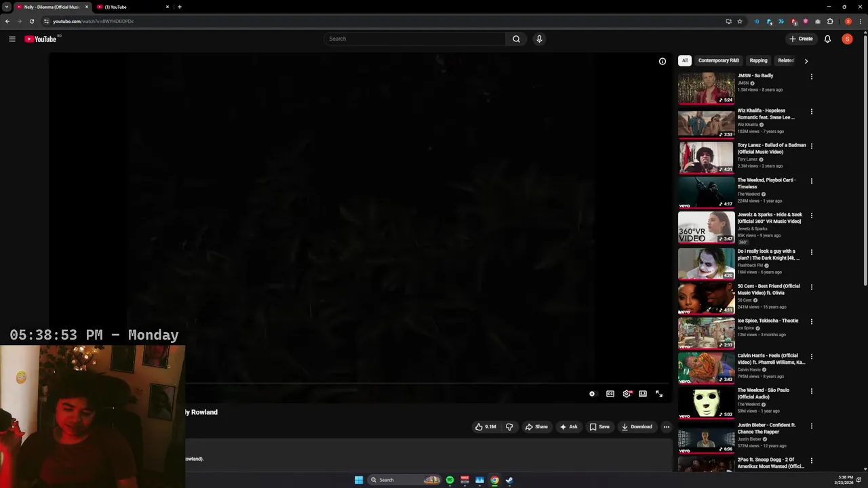The width and height of the screenshot is (868, 488).
Task: Go to the YouTube home logo
Action: click(x=41, y=39)
